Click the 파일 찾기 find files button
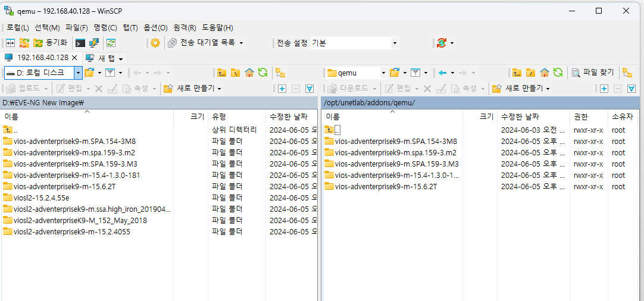This screenshot has height=301, width=644. (593, 73)
